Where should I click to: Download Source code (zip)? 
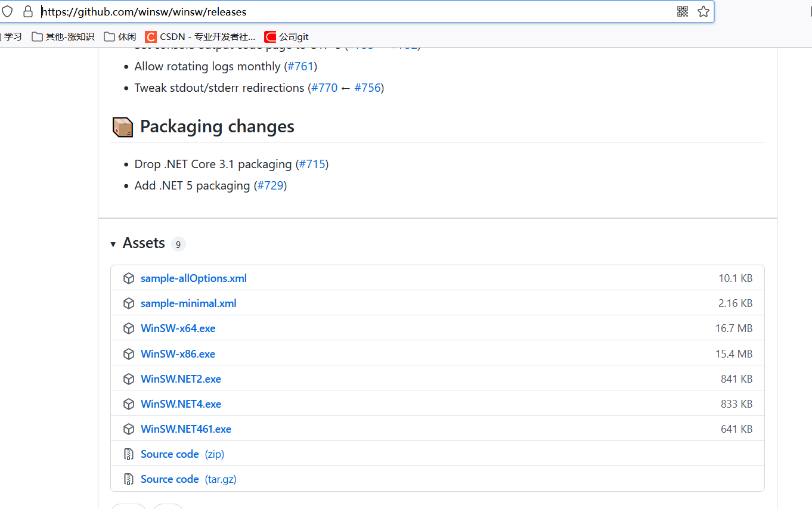(x=182, y=454)
